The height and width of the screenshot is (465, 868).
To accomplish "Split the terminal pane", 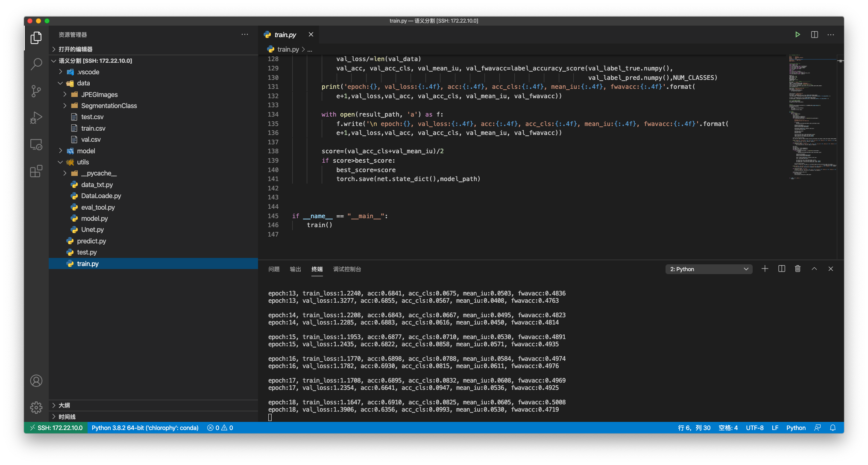I will click(x=781, y=269).
